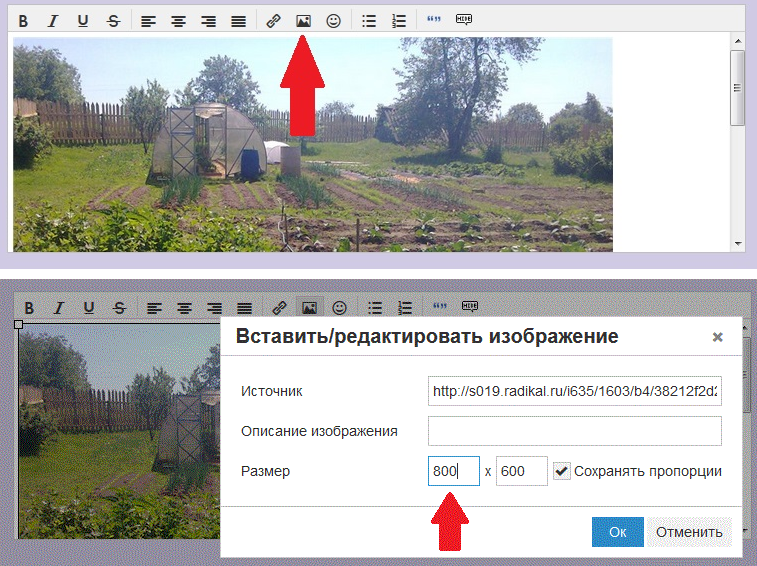Viewport: 757px width, 566px height.
Task: Insert hidden block in lower toolbar
Action: [x=470, y=306]
